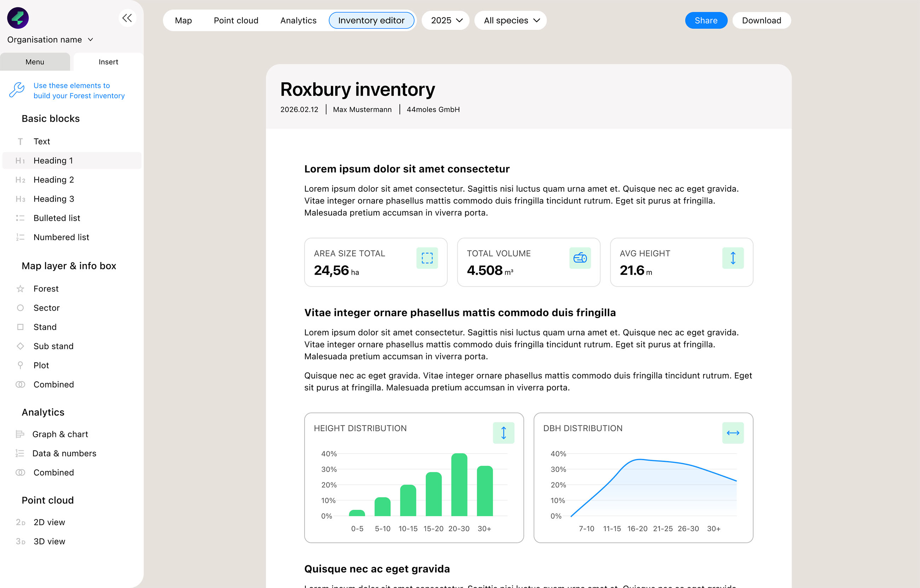The width and height of the screenshot is (920, 588).
Task: Expand the Organisation name selector
Action: click(50, 40)
